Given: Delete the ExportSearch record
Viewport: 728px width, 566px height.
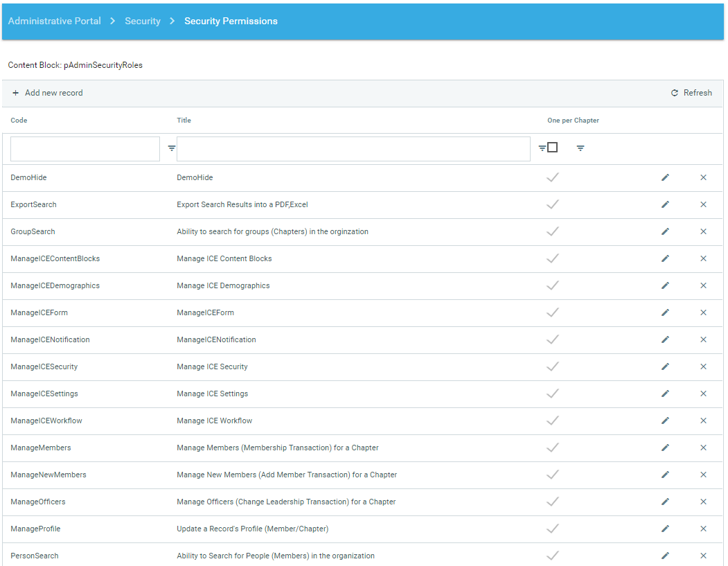Looking at the screenshot, I should (x=703, y=205).
